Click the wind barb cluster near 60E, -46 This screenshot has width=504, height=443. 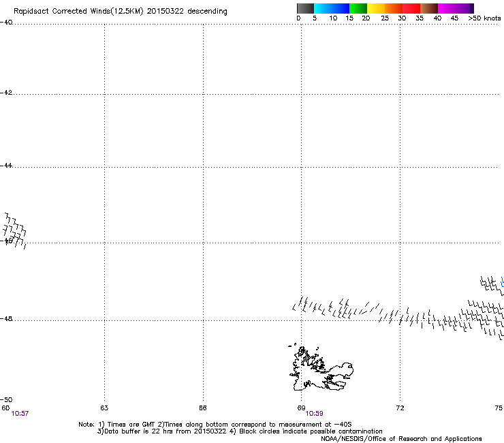[x=14, y=230]
